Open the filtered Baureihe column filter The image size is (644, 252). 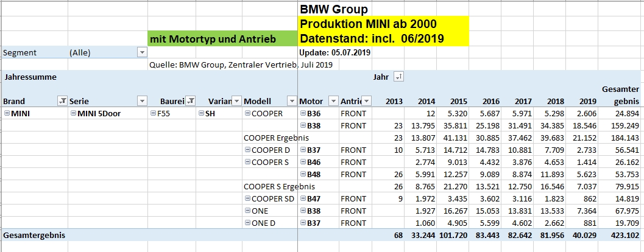(x=190, y=101)
